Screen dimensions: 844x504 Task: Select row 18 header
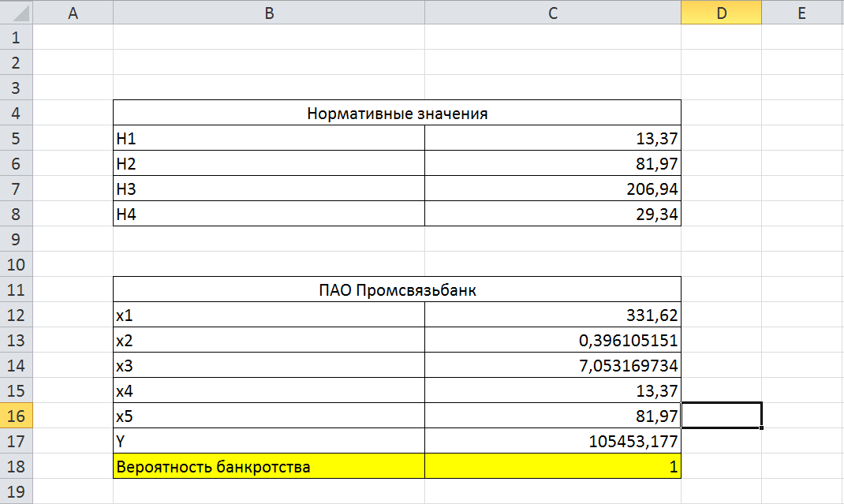click(x=16, y=466)
